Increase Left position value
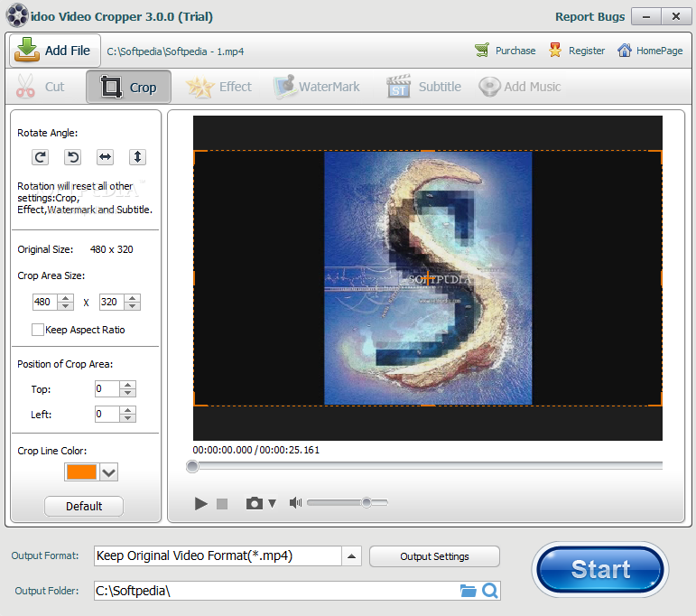Viewport: 696px width, 616px height. (128, 410)
